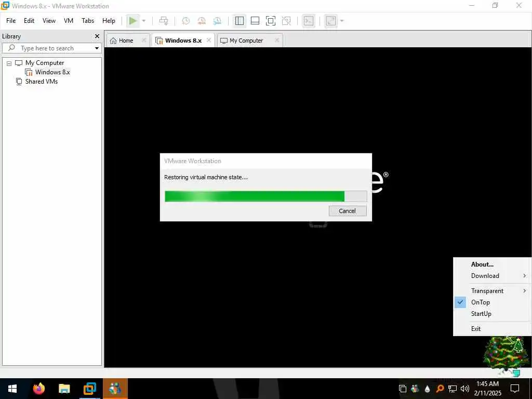The image size is (532, 399).
Task: Enter full screen mode icon
Action: click(270, 21)
